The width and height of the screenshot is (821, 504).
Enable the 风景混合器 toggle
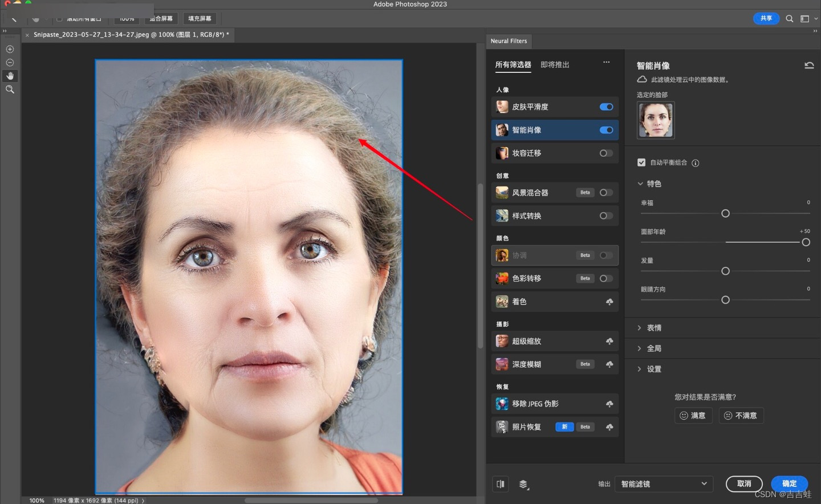pyautogui.click(x=606, y=193)
